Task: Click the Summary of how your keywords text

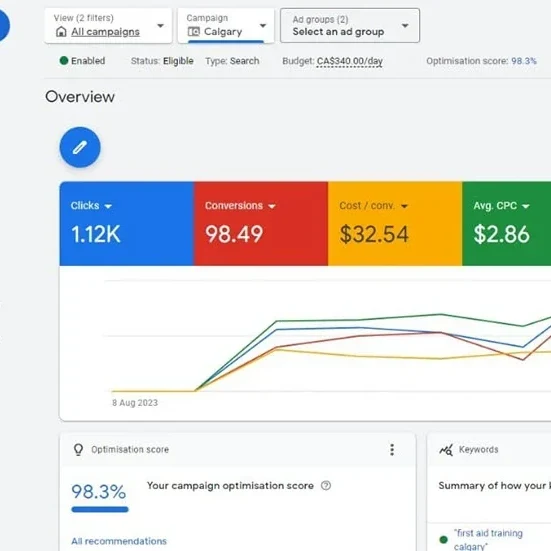Action: [x=494, y=486]
